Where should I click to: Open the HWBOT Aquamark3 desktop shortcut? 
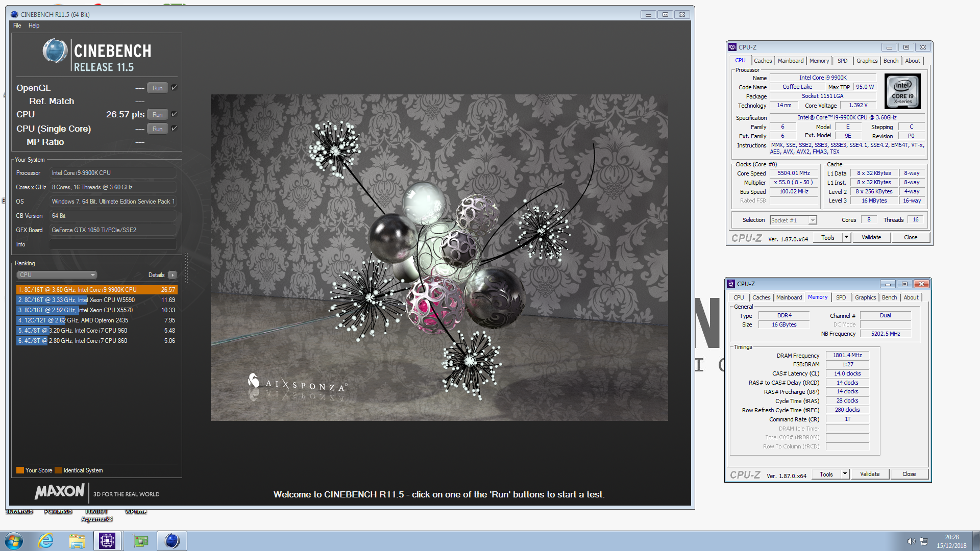[x=96, y=515]
